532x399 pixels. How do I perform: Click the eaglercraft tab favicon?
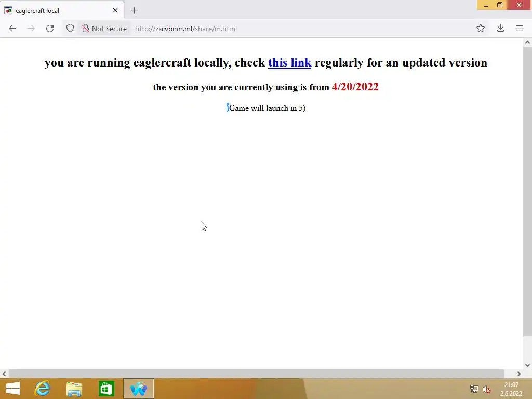[x=8, y=10]
